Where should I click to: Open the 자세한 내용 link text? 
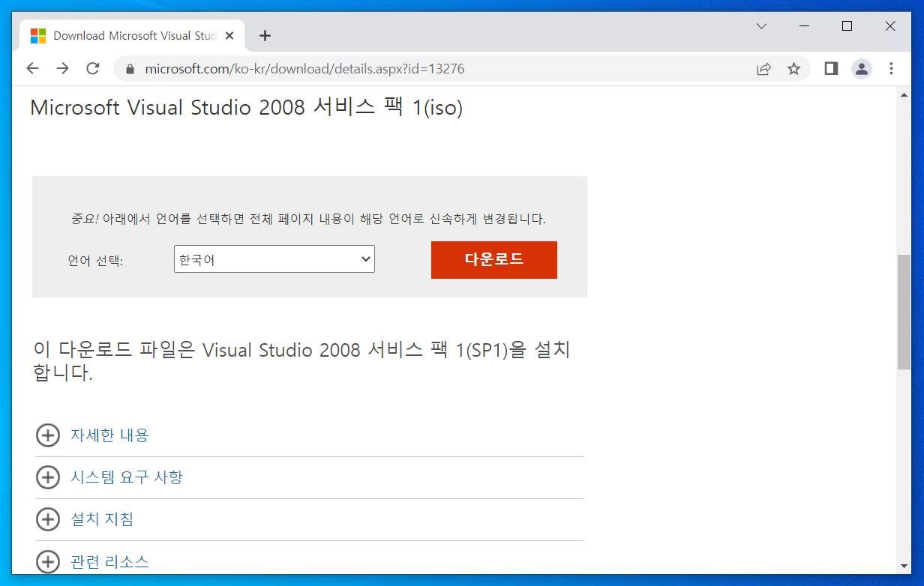tap(109, 435)
